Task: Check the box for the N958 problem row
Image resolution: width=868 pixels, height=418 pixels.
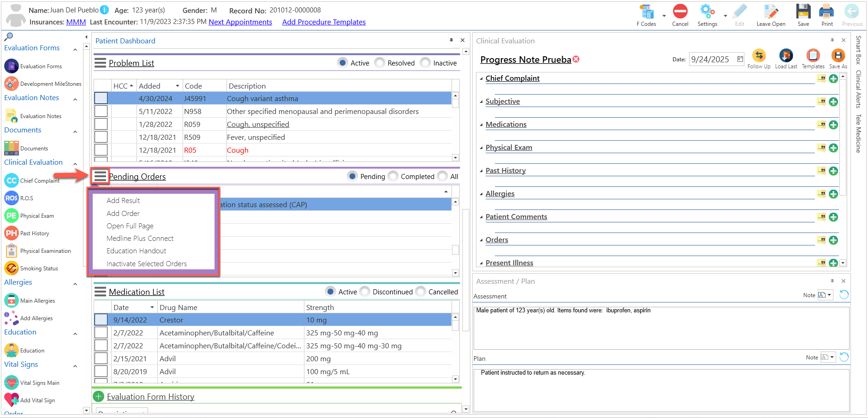Action: [101, 111]
